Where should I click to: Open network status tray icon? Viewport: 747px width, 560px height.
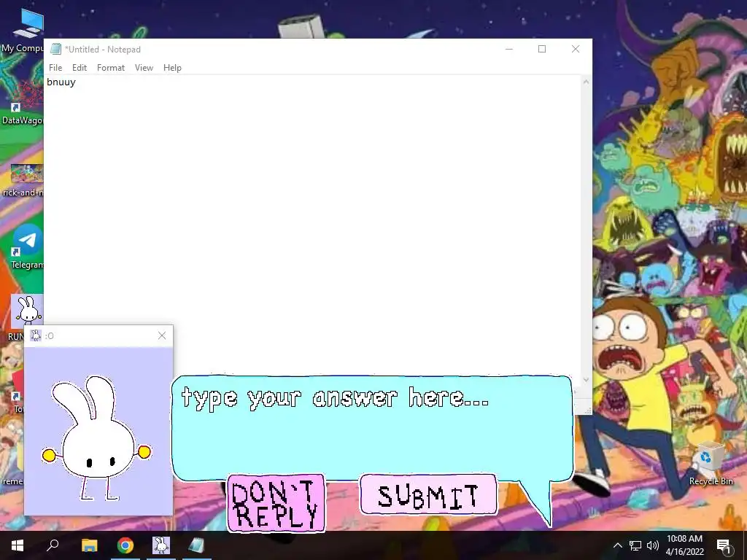tap(635, 545)
